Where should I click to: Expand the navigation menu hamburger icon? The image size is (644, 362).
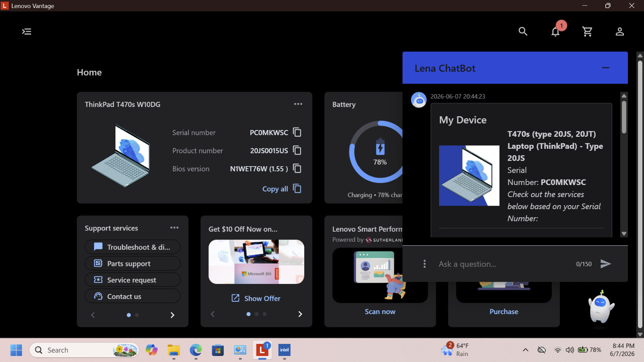coord(27,31)
